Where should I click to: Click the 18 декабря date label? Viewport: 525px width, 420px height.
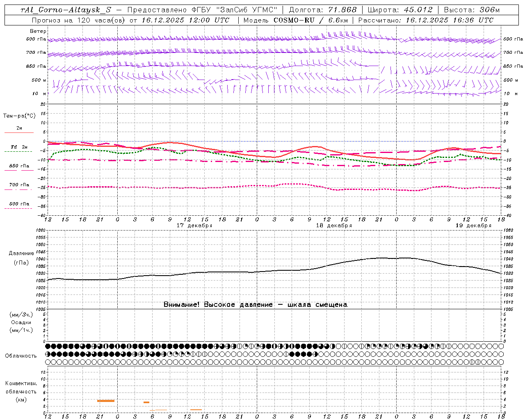click(334, 226)
